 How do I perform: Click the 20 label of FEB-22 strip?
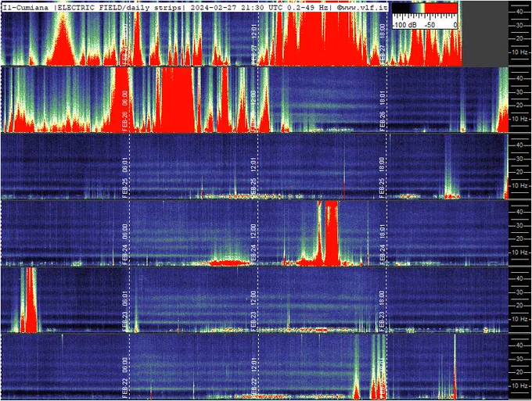[519, 373]
